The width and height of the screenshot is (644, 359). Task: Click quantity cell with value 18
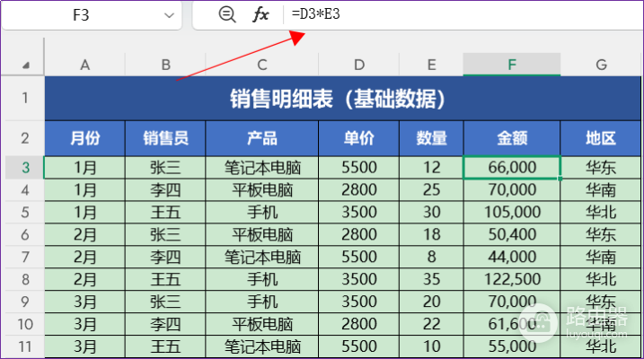point(431,234)
